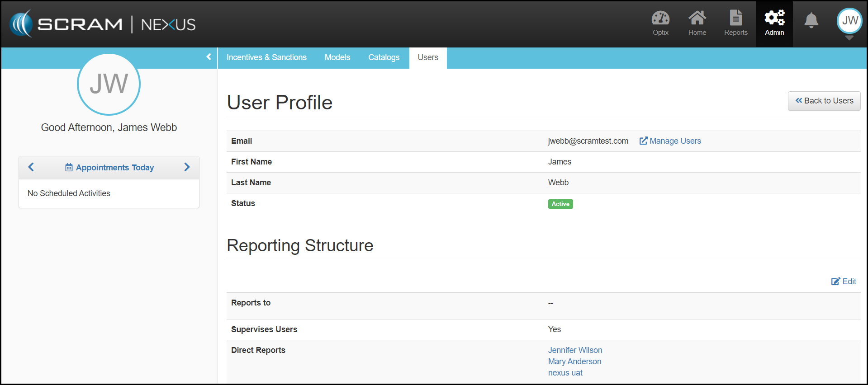Click the Back to Users button
The height and width of the screenshot is (385, 868).
pyautogui.click(x=824, y=101)
